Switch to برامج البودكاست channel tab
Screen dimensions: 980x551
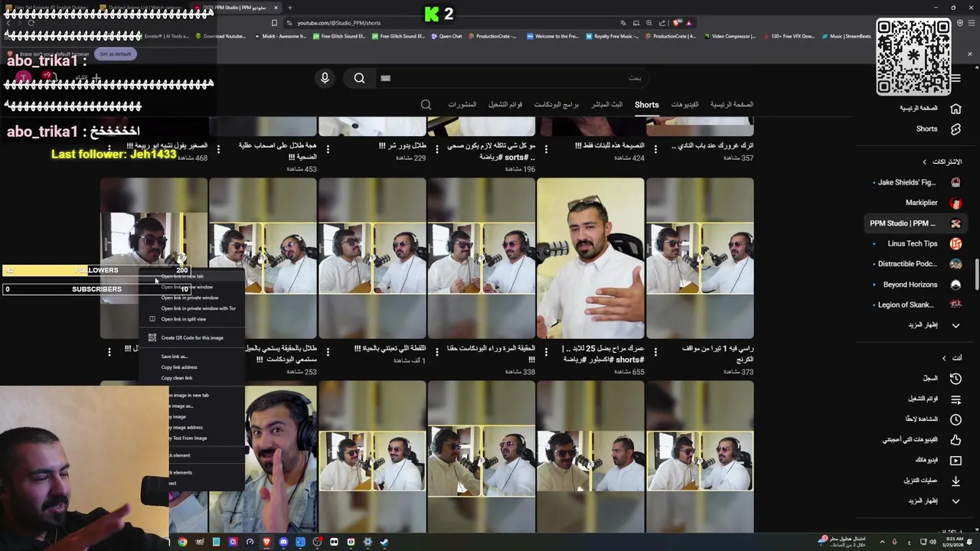(557, 105)
